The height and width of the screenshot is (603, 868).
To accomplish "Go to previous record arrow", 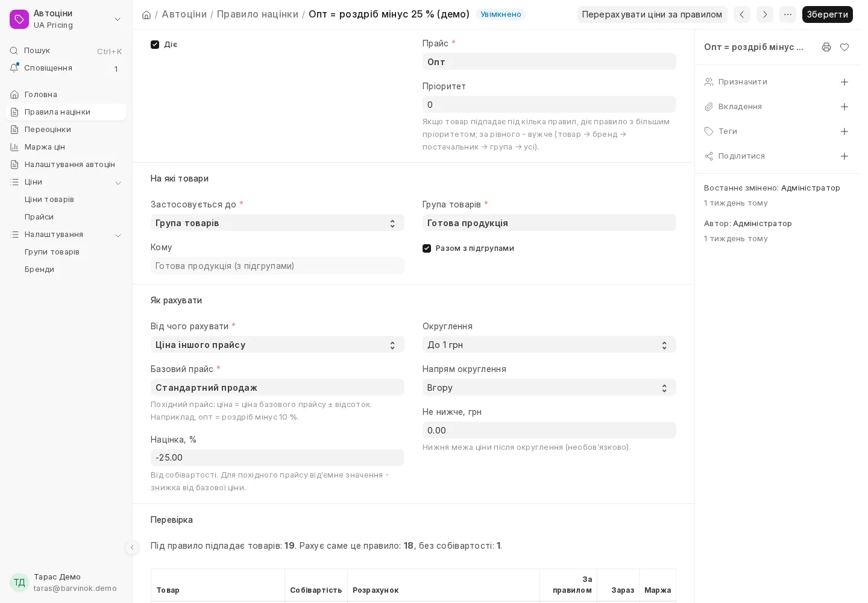I will coord(742,14).
